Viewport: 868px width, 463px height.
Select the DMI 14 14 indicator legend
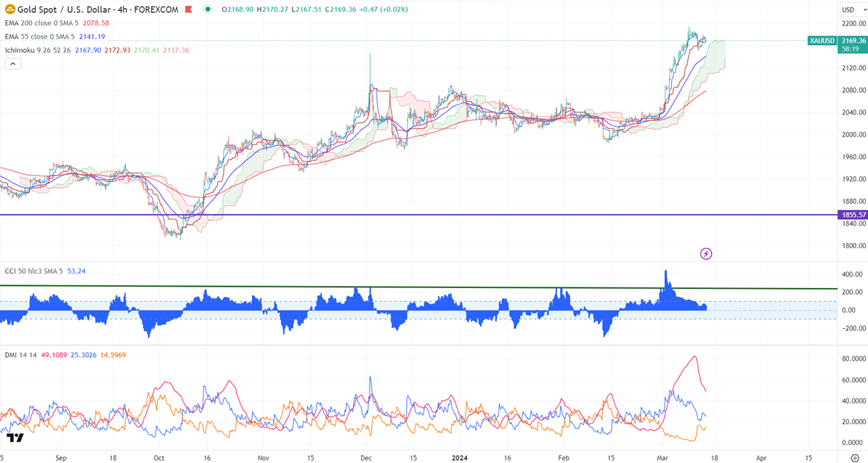pyautogui.click(x=21, y=355)
